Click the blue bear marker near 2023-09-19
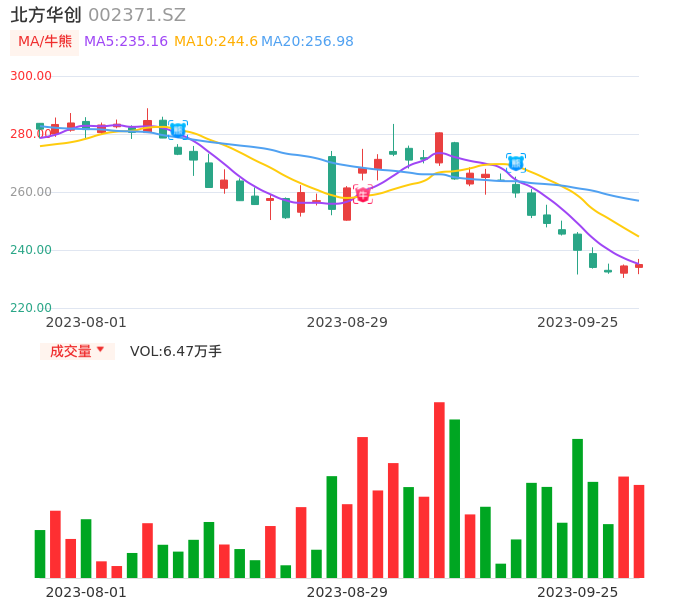Screen dimensions: 686x606 coord(516,162)
